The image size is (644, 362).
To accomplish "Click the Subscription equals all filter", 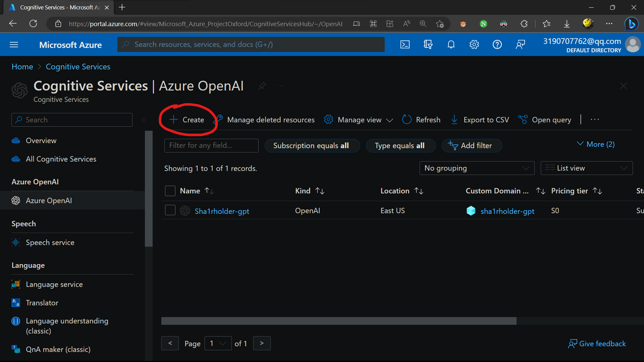I will tap(311, 145).
